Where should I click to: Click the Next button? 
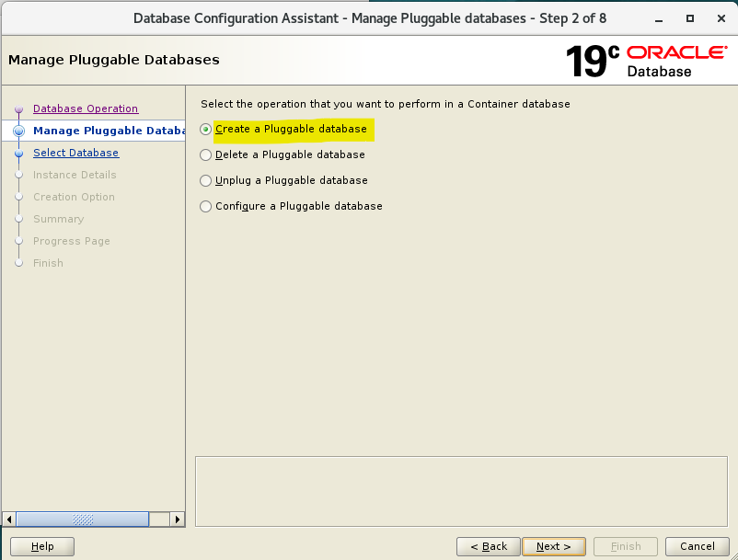(554, 546)
